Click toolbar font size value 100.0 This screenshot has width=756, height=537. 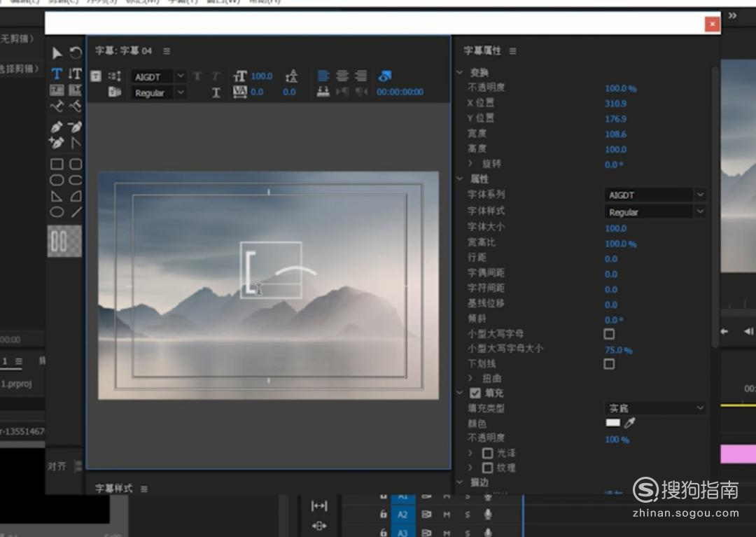[x=262, y=76]
